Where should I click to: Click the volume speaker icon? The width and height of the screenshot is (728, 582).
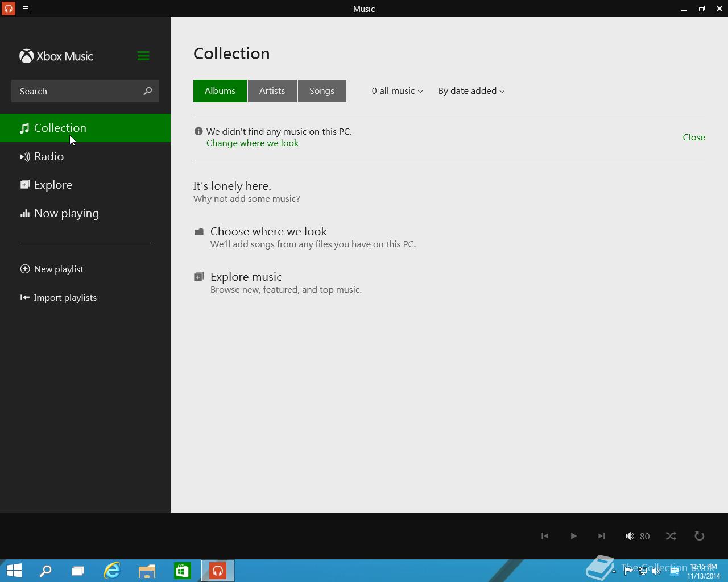(x=630, y=536)
